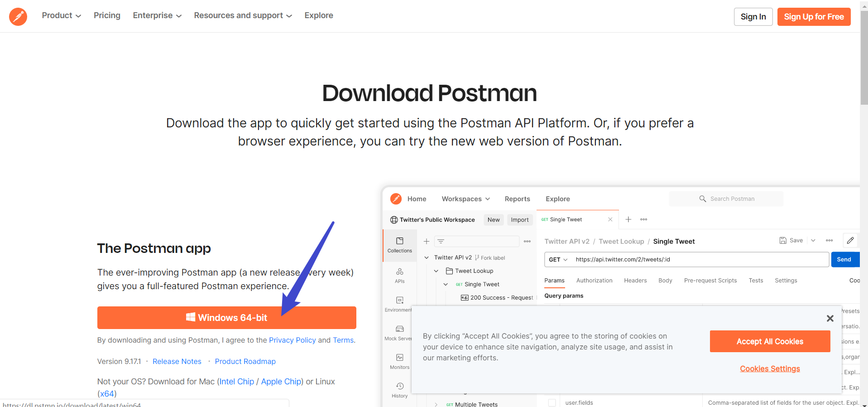Click the Release Notes link

tap(177, 361)
